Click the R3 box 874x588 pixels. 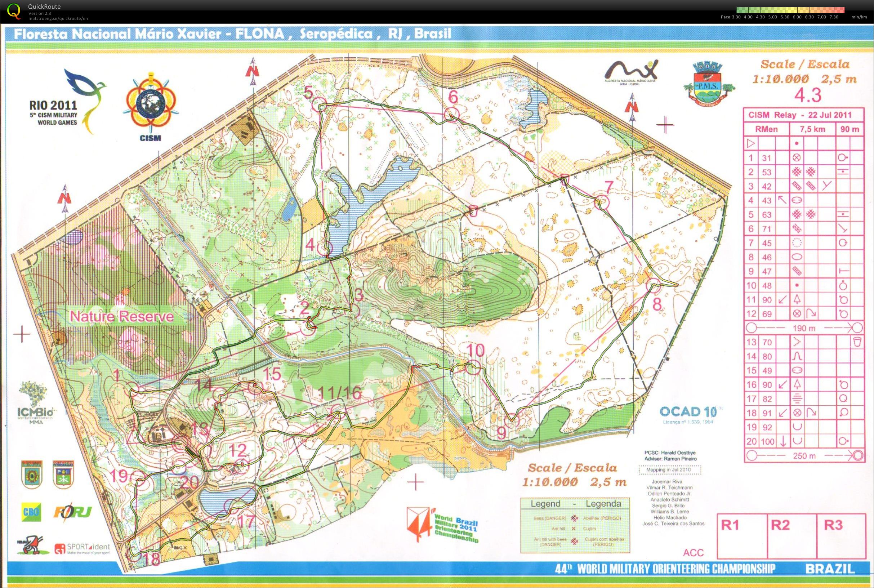click(842, 536)
